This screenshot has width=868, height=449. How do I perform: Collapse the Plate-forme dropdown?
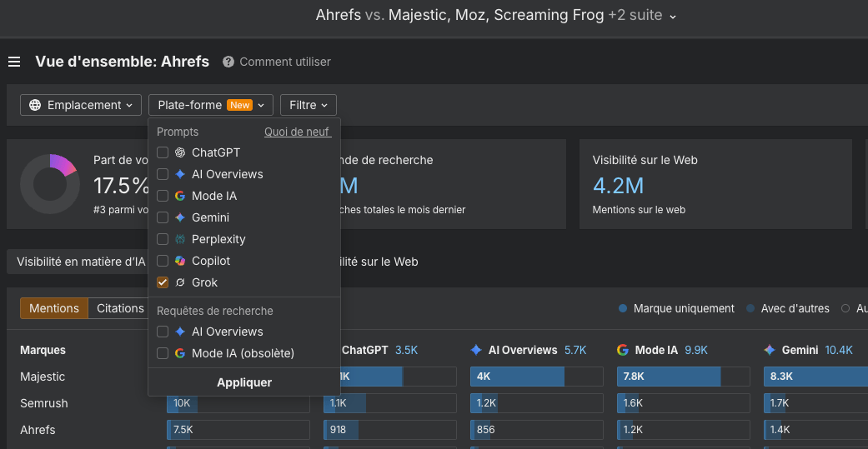[x=211, y=105]
